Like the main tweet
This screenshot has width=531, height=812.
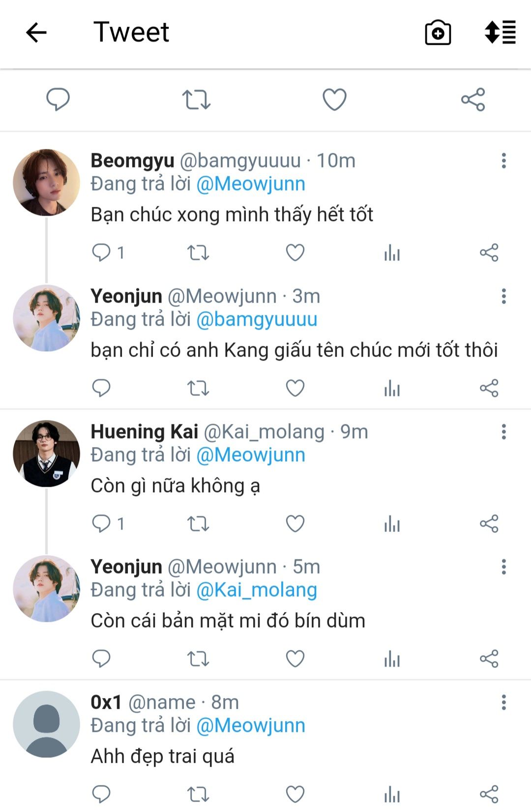tap(334, 100)
